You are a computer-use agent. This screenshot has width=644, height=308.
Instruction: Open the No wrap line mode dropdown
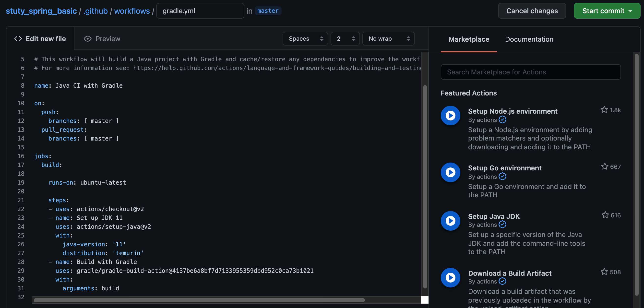(388, 39)
